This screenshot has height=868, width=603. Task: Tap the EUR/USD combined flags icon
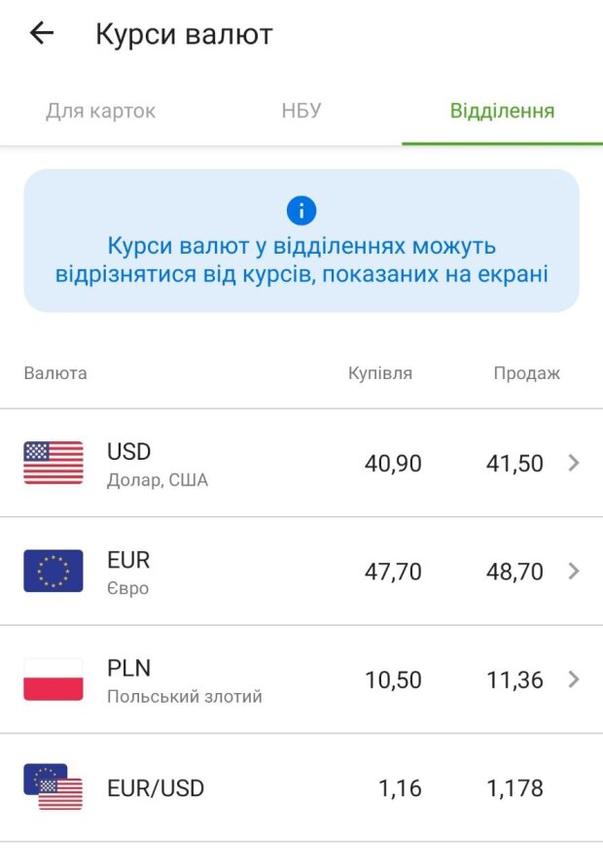coord(53,787)
